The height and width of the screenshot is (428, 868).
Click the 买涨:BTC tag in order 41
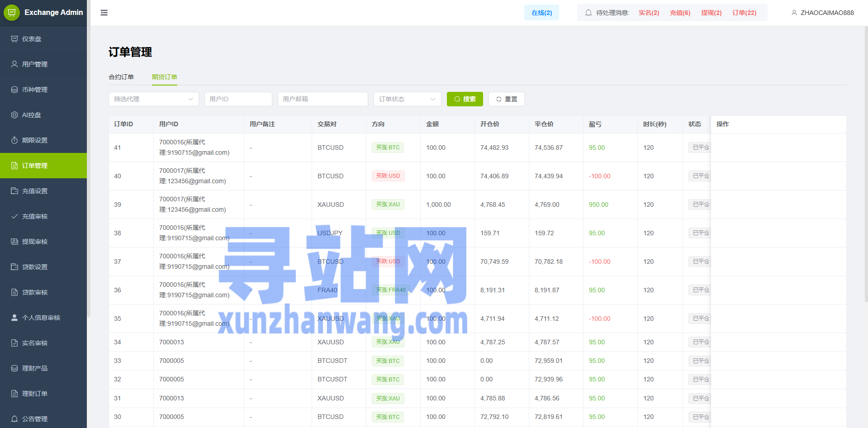388,147
